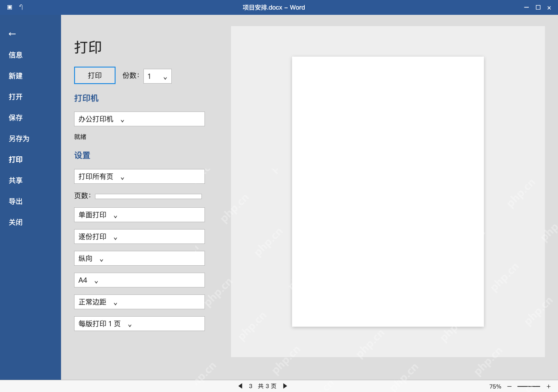The height and width of the screenshot is (392, 558).
Task: Go to the next preview page
Action: tap(285, 386)
